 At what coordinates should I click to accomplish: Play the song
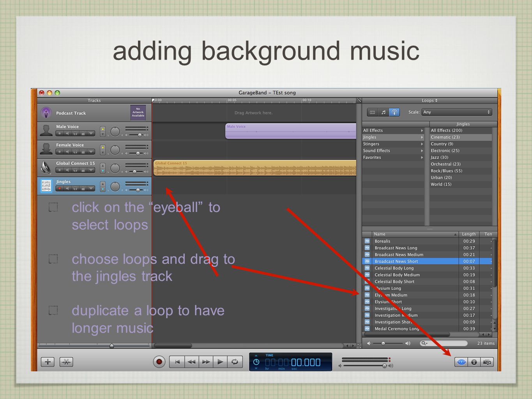(220, 362)
